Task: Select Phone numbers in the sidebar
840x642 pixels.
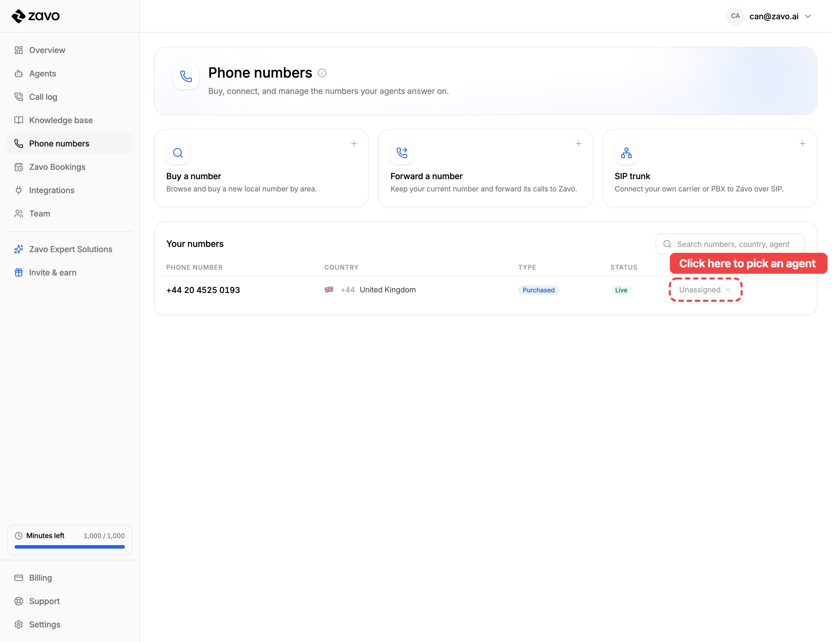Action: click(x=70, y=144)
